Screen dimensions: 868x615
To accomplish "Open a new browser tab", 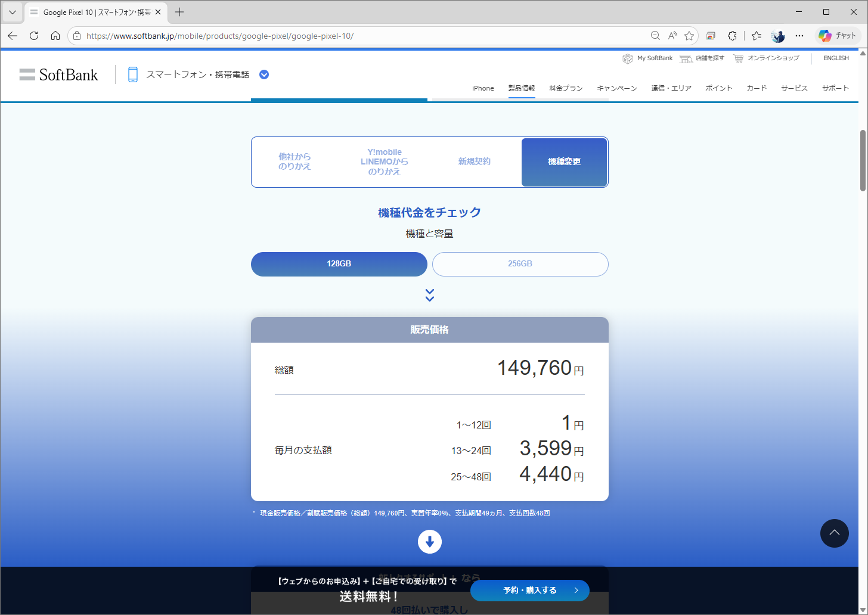I will pos(179,12).
